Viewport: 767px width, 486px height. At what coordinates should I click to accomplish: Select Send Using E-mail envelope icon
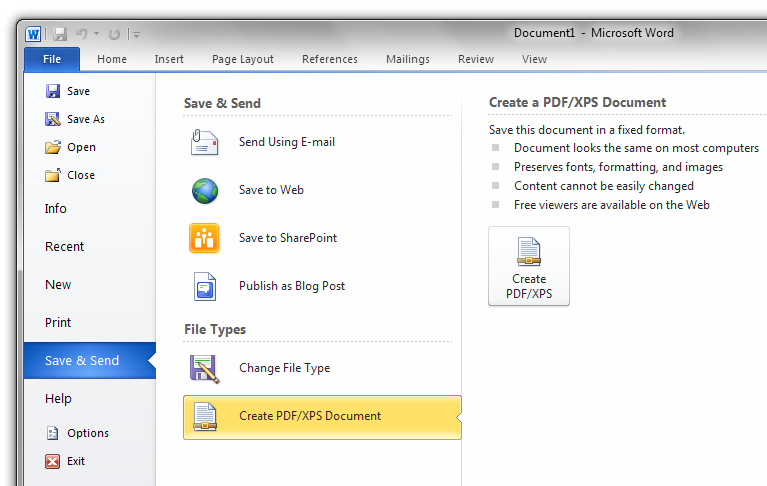(x=205, y=142)
